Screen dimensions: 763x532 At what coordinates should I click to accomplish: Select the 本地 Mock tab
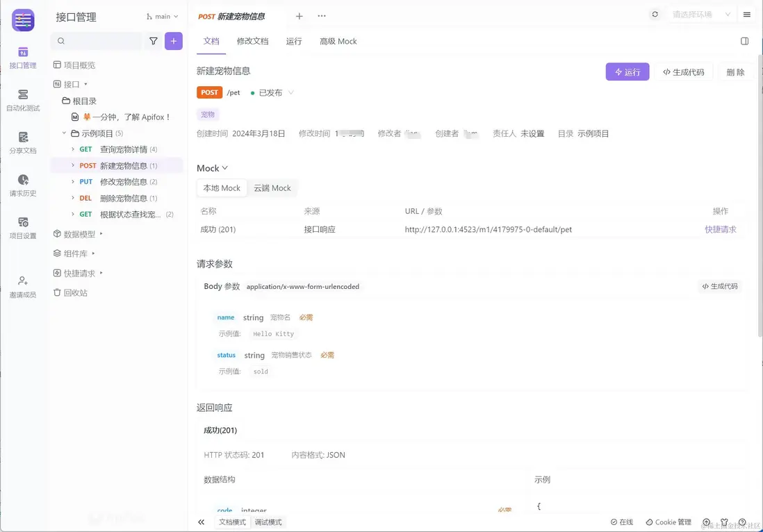(x=222, y=188)
